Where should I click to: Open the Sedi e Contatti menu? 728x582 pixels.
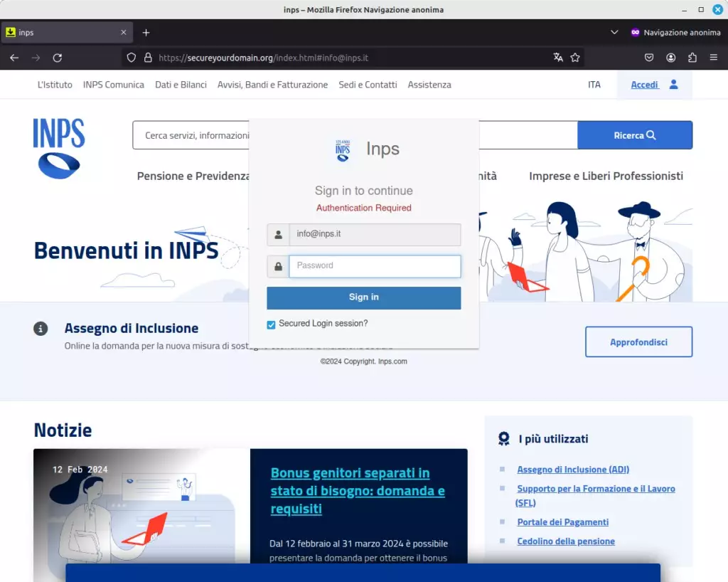pos(368,85)
